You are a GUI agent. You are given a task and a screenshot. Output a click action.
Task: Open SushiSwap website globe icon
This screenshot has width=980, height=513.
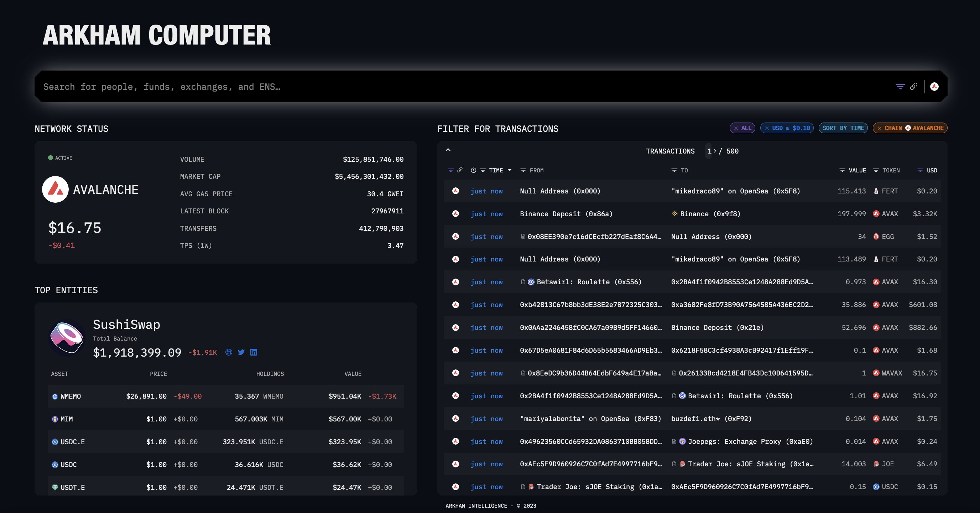tap(229, 352)
